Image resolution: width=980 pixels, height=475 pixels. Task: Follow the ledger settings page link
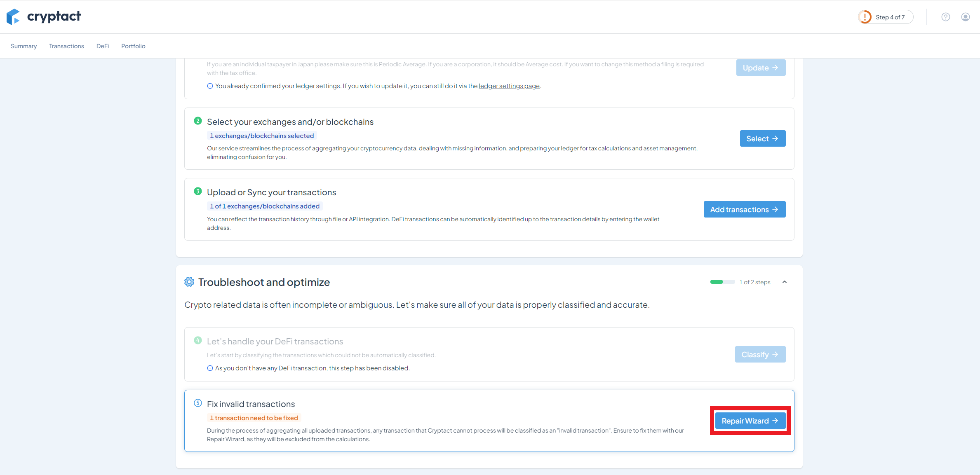[509, 86]
